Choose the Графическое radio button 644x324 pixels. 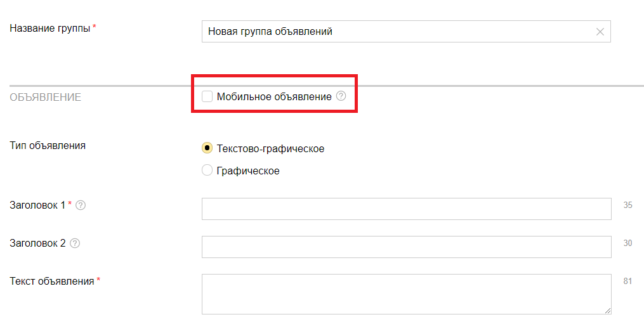tap(207, 171)
